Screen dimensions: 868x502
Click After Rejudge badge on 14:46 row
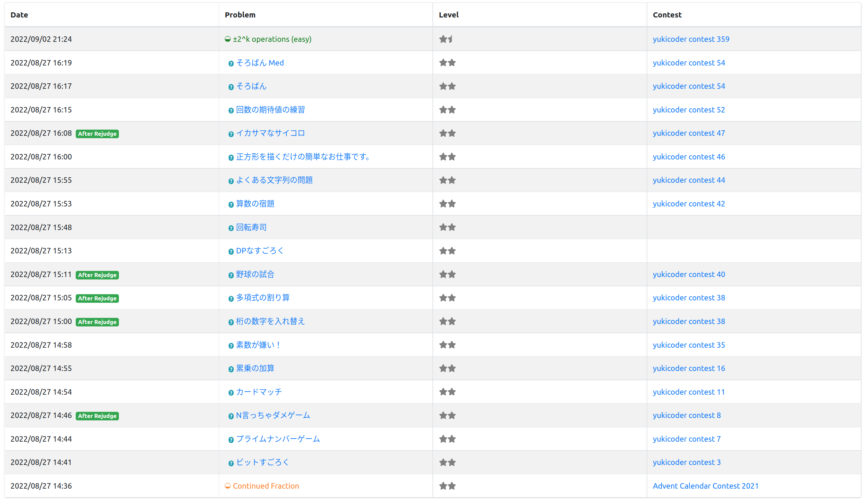pos(97,416)
